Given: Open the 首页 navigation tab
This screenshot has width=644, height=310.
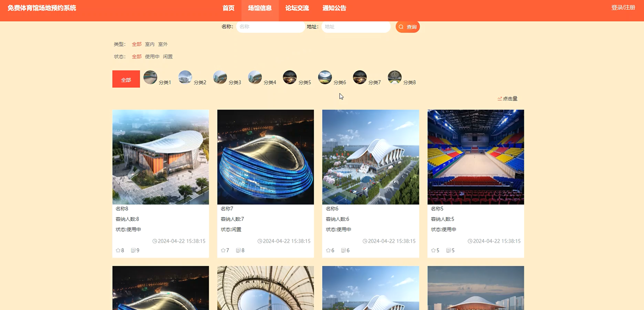Looking at the screenshot, I should pos(229,8).
